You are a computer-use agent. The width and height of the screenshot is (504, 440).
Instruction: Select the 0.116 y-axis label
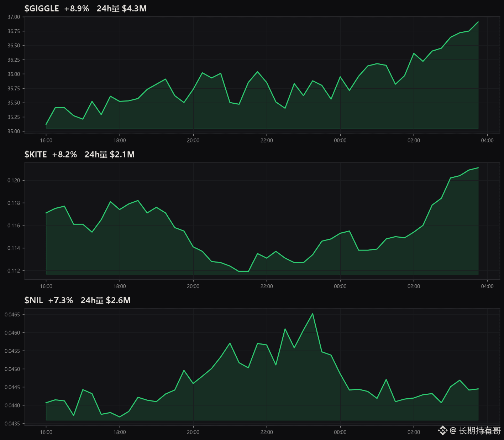[x=14, y=226]
